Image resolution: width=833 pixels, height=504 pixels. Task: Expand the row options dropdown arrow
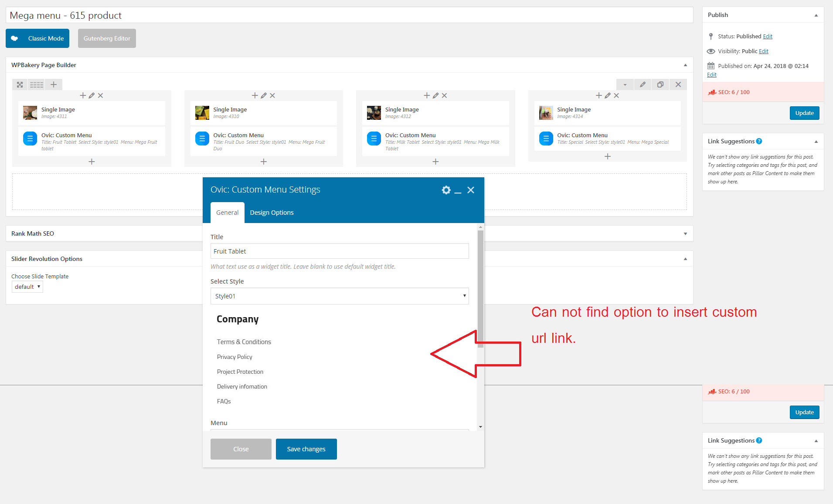pyautogui.click(x=625, y=85)
